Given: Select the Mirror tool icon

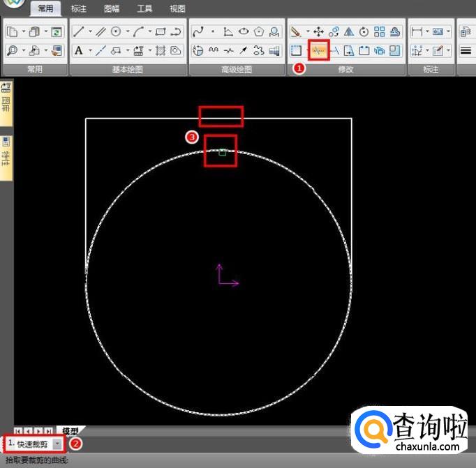Looking at the screenshot, I should coord(349,31).
